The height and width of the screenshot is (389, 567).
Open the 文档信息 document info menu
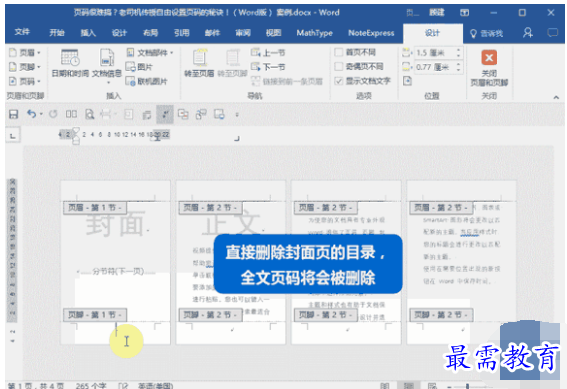(107, 67)
